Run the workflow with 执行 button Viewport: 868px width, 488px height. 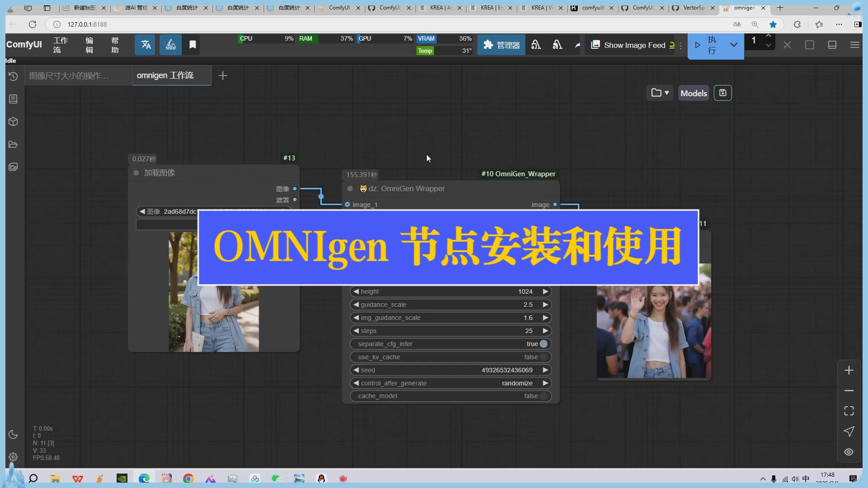(x=708, y=45)
